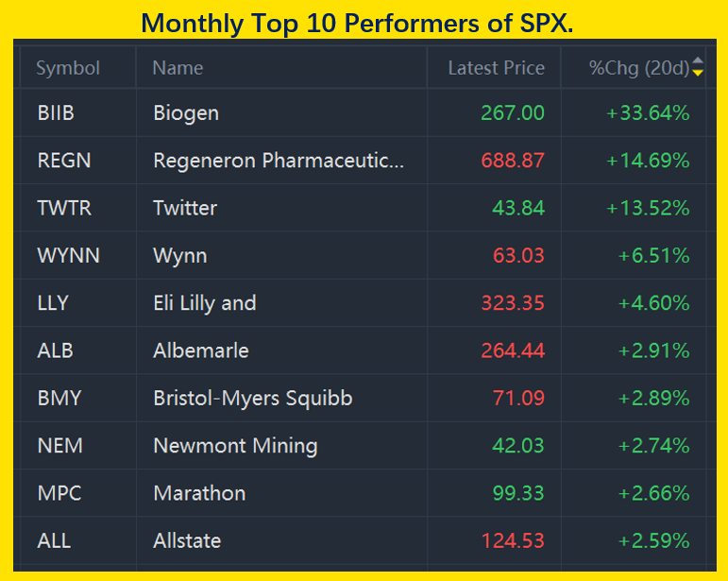Click Twitter's +13.52% change value
The width and height of the screenshot is (728, 581).
tap(648, 208)
